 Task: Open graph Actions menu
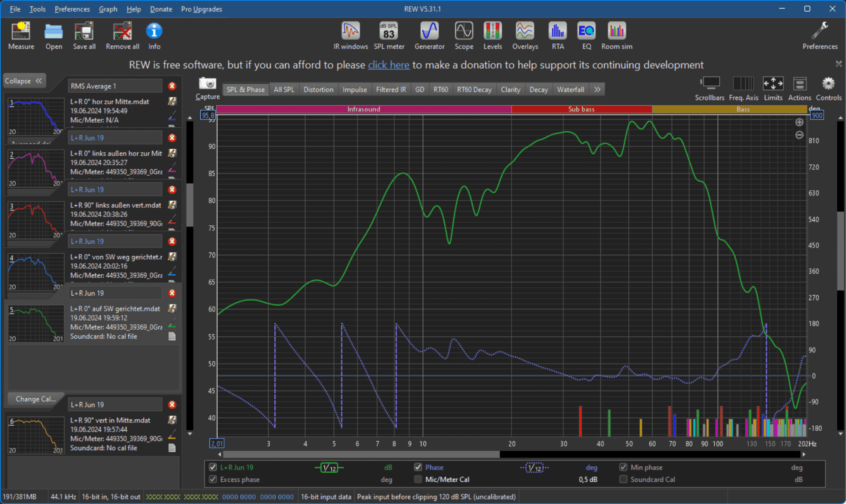tap(800, 88)
